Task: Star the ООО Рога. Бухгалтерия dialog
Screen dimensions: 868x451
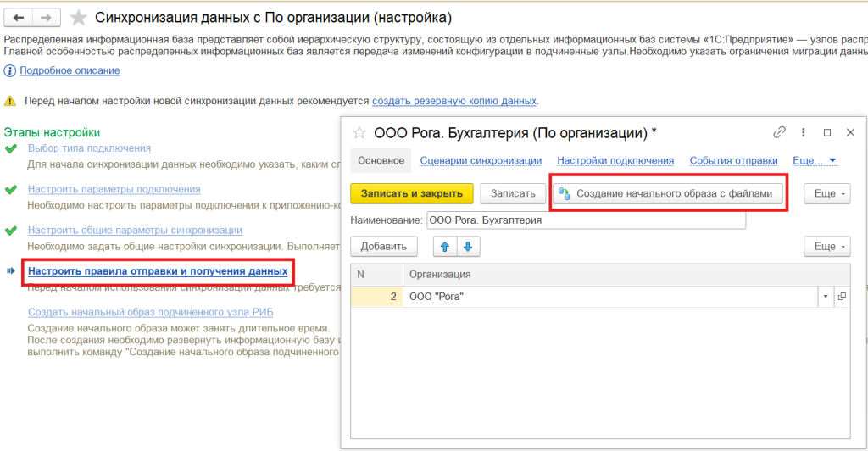Action: pos(359,133)
